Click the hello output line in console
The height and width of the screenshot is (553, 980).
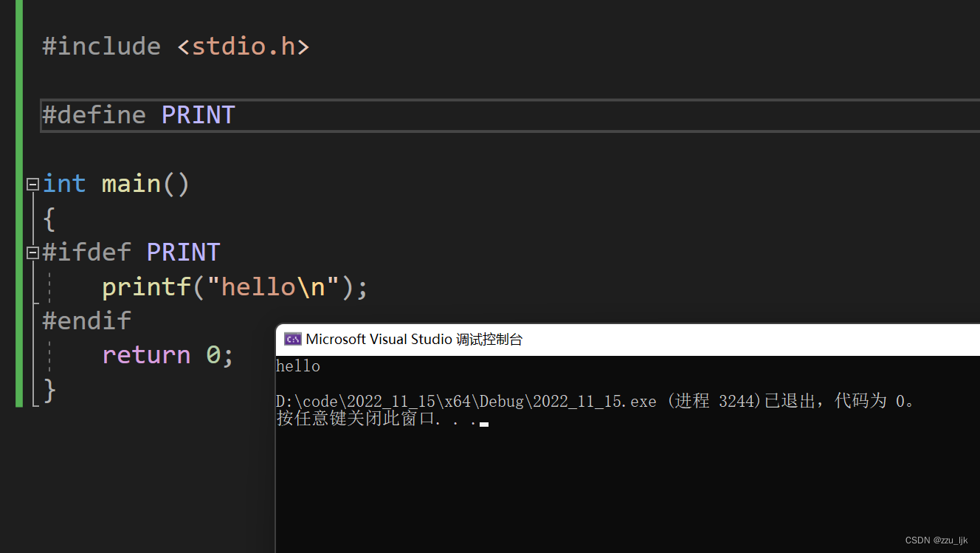click(298, 366)
